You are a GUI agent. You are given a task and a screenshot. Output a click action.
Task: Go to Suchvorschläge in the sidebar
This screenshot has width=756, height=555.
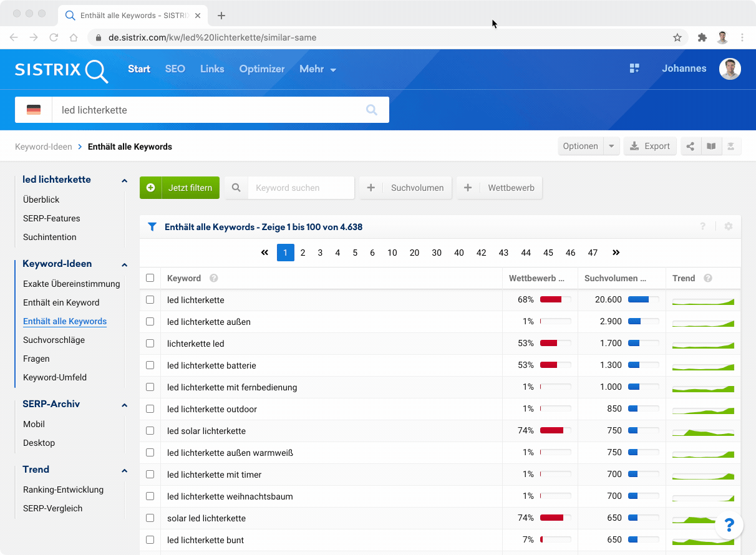click(54, 340)
